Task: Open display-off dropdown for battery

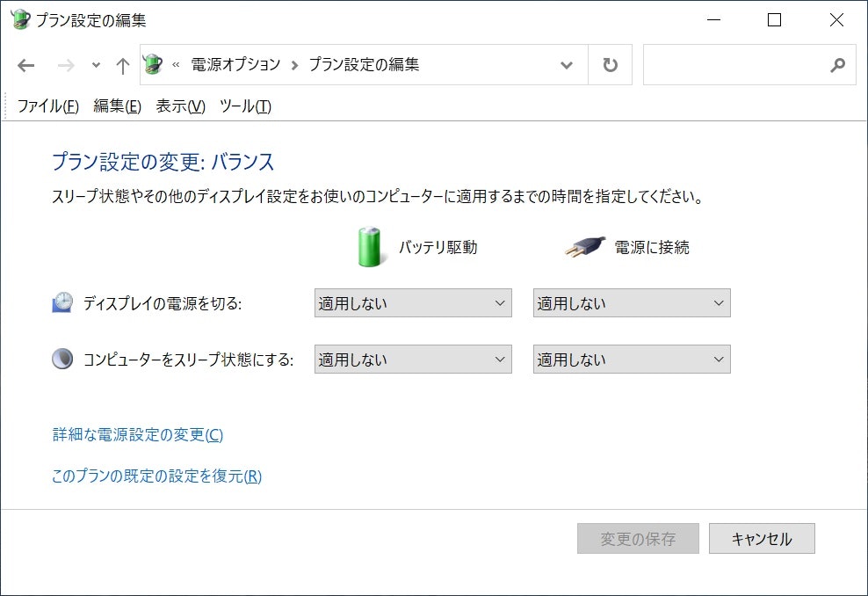Action: point(413,303)
